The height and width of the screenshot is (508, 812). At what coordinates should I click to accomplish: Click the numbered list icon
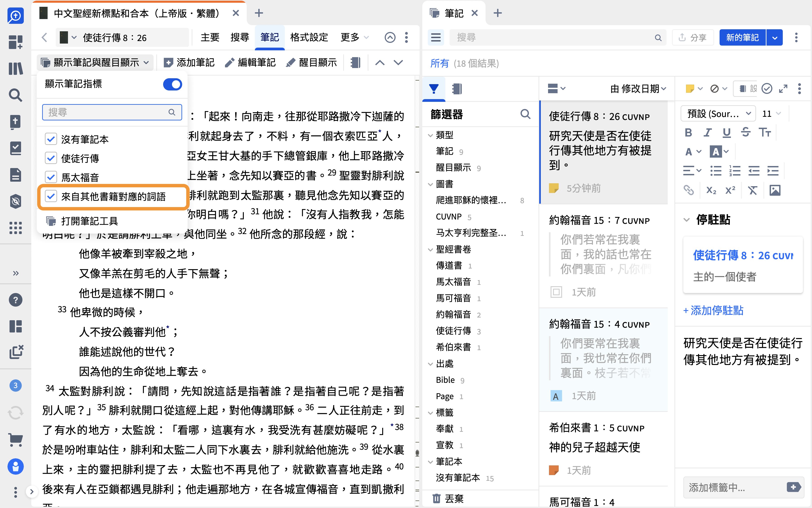[735, 171]
